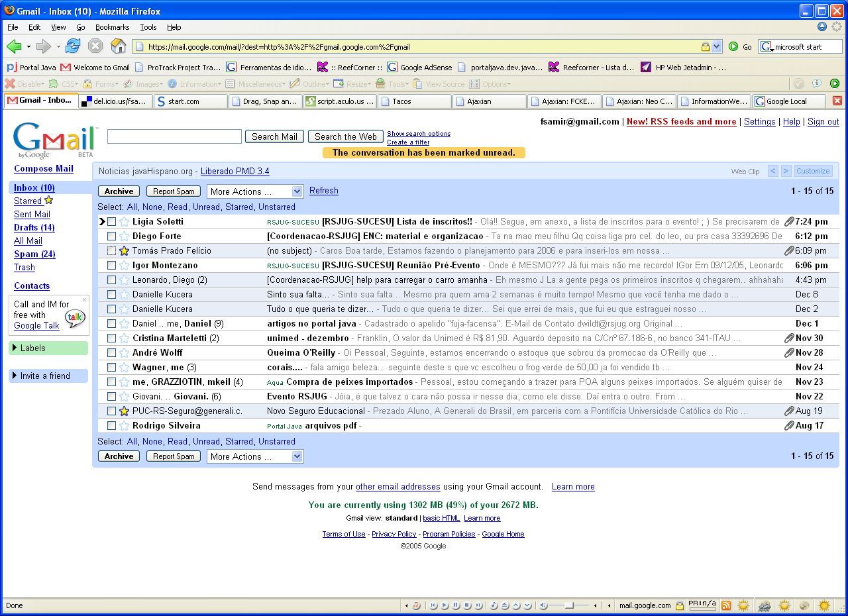
Task: Check the Diego Forte message checkbox
Action: [x=111, y=236]
